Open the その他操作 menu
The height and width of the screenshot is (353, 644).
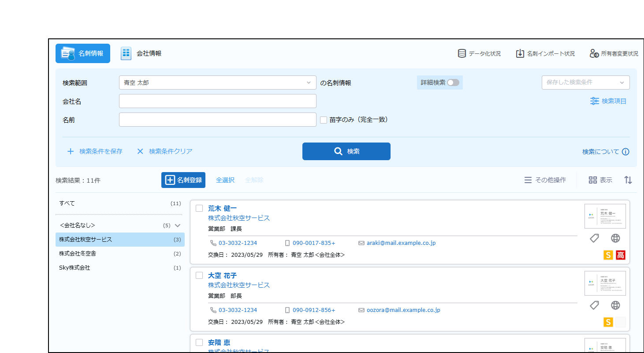(545, 180)
